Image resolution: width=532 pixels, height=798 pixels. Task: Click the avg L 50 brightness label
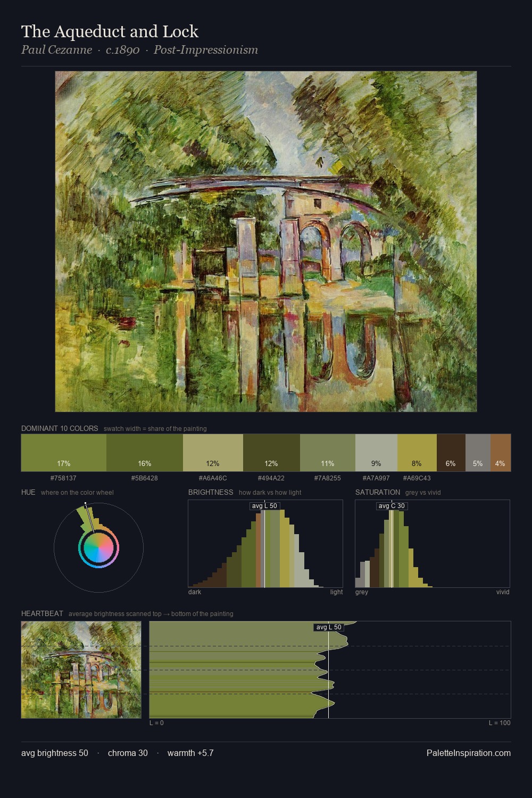tap(264, 506)
